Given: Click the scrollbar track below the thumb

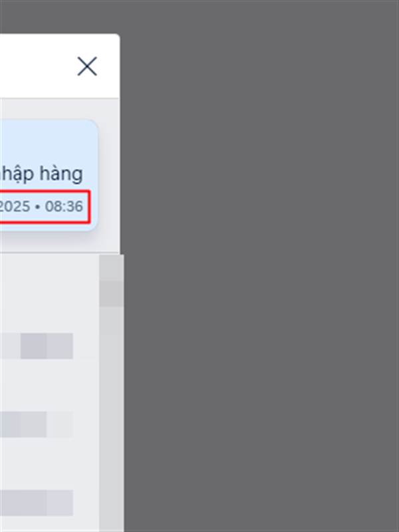Looking at the screenshot, I should coord(112,419).
